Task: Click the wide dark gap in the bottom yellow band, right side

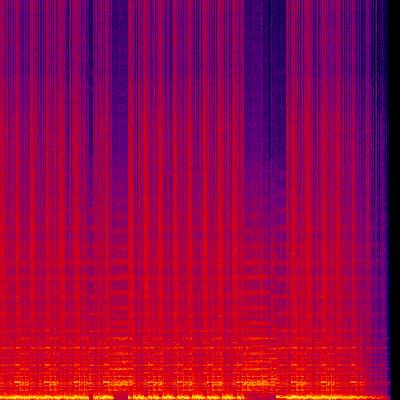Action: [260, 396]
